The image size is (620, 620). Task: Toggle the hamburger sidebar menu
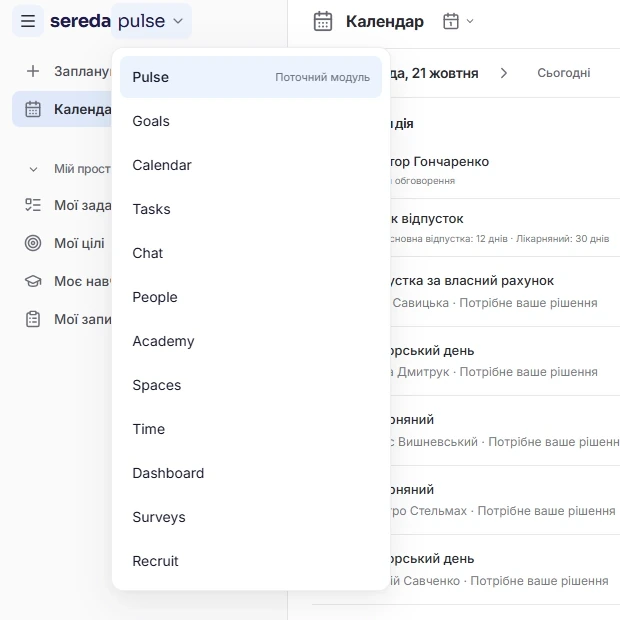pos(28,21)
